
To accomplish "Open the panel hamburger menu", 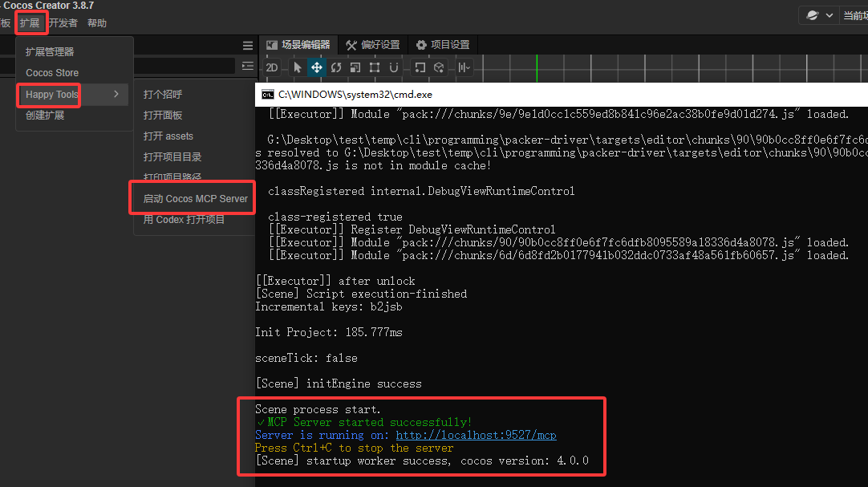I will pos(247,46).
